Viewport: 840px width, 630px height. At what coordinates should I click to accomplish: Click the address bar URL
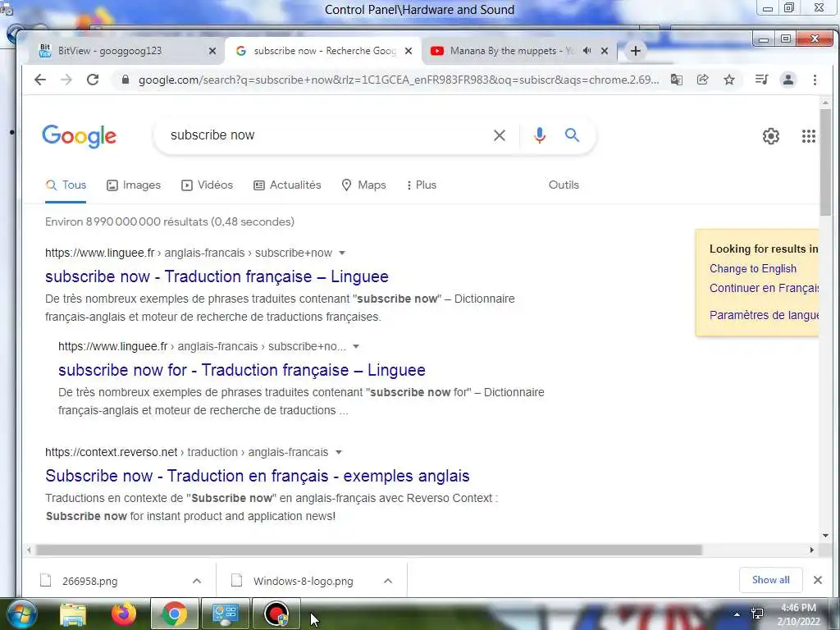pos(398,80)
